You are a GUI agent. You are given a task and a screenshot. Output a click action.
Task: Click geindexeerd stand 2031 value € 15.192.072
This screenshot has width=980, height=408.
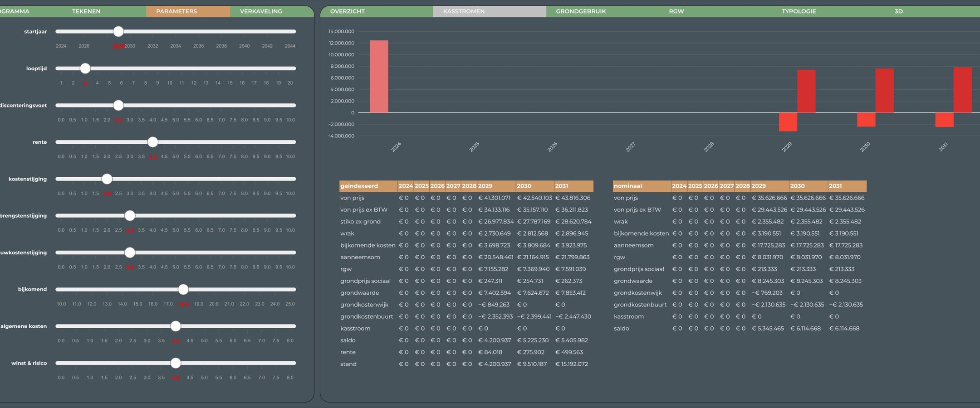[572, 364]
